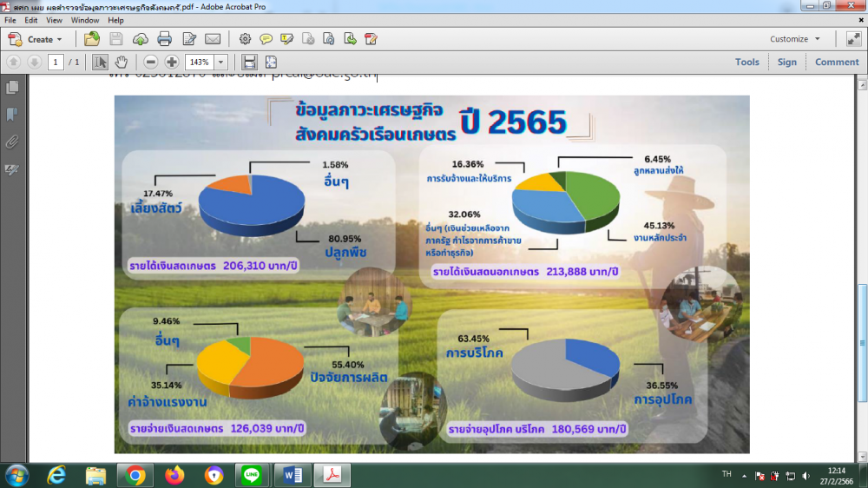The image size is (868, 488).
Task: Open the Customize dropdown
Action: (795, 39)
